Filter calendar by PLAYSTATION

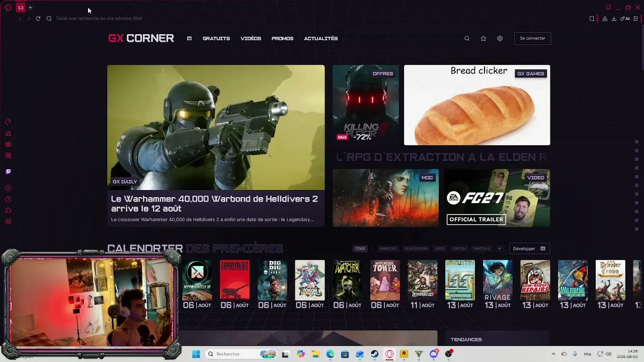[x=416, y=248]
